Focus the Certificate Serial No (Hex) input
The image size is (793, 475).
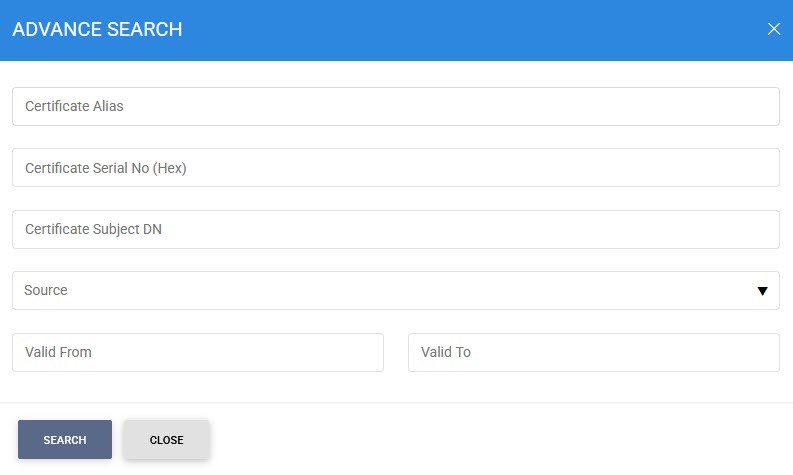(x=395, y=168)
